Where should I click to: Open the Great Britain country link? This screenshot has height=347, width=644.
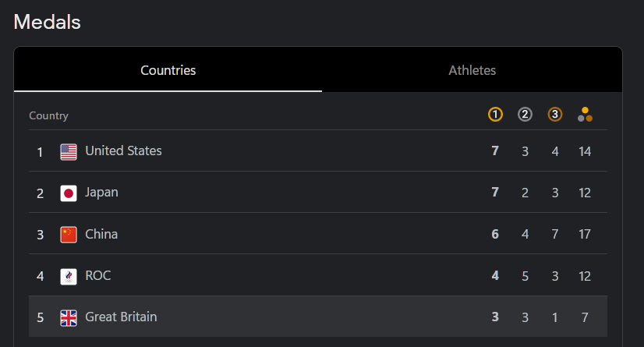(121, 317)
